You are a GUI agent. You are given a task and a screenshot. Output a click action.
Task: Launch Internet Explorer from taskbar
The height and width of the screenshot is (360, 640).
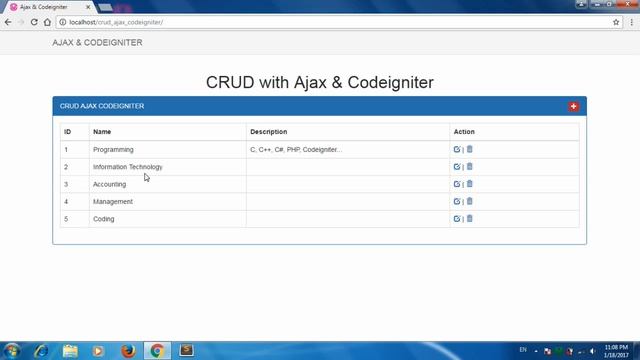click(41, 351)
